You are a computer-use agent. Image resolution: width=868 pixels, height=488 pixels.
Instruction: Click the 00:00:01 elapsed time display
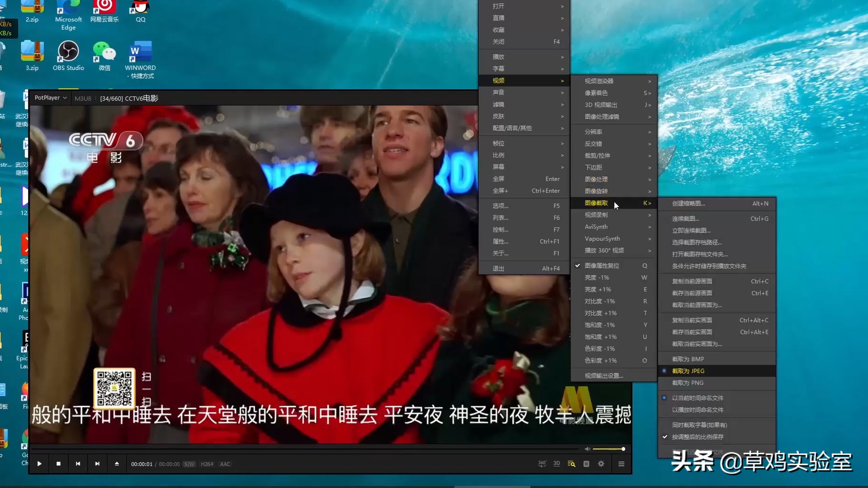pyautogui.click(x=142, y=464)
